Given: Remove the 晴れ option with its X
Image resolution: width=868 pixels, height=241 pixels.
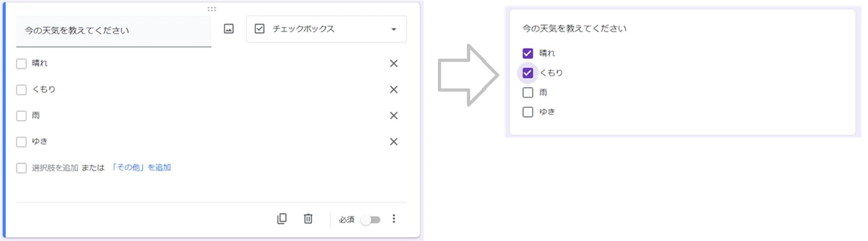Looking at the screenshot, I should click(x=394, y=64).
